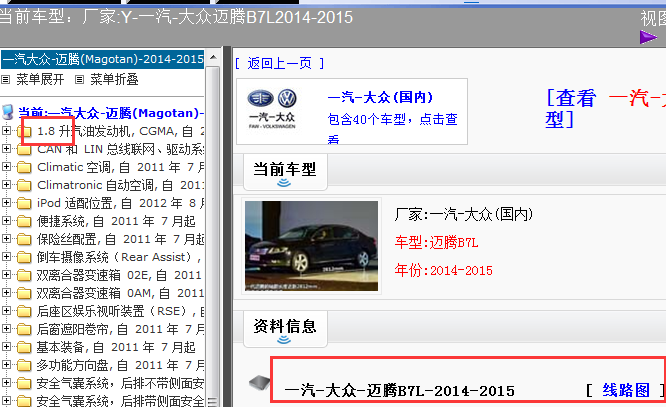The image size is (666, 407).
Task: Open the 线路图 link
Action: [626, 390]
